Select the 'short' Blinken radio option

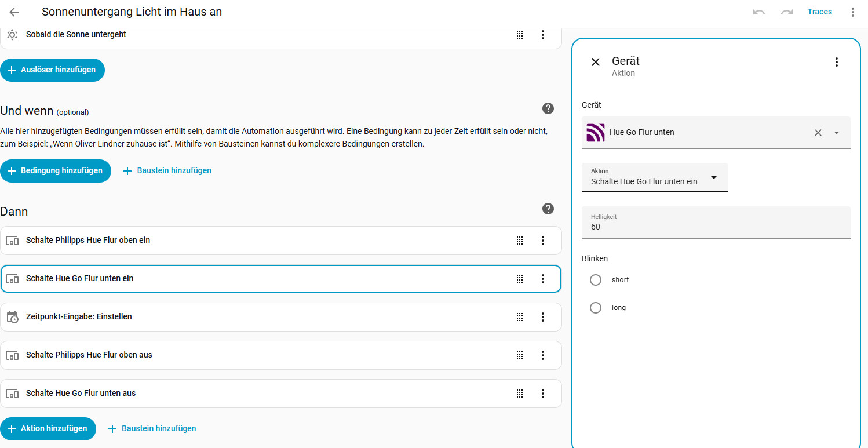point(596,280)
